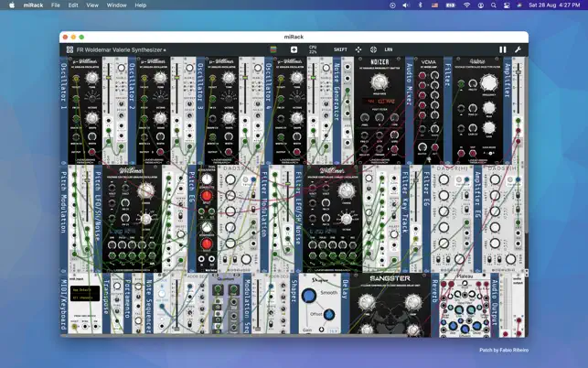Open the View menu
Screen dimensions: 588x368
point(92,5)
